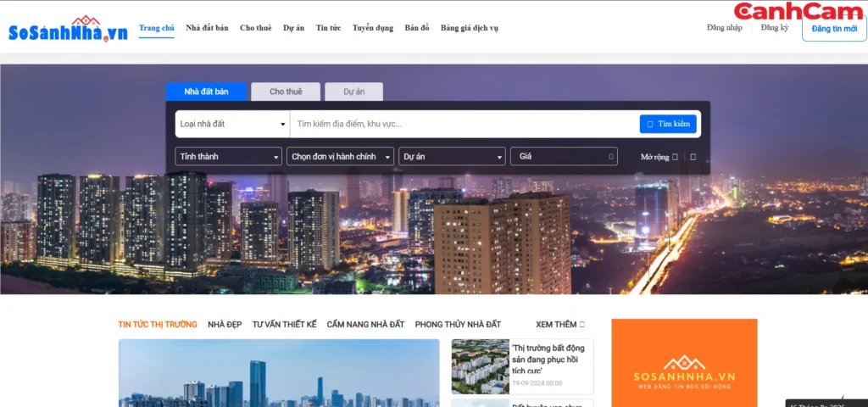Select the NHÀ ĐẸP news tab
Screen dimensions: 868x407
225,325
